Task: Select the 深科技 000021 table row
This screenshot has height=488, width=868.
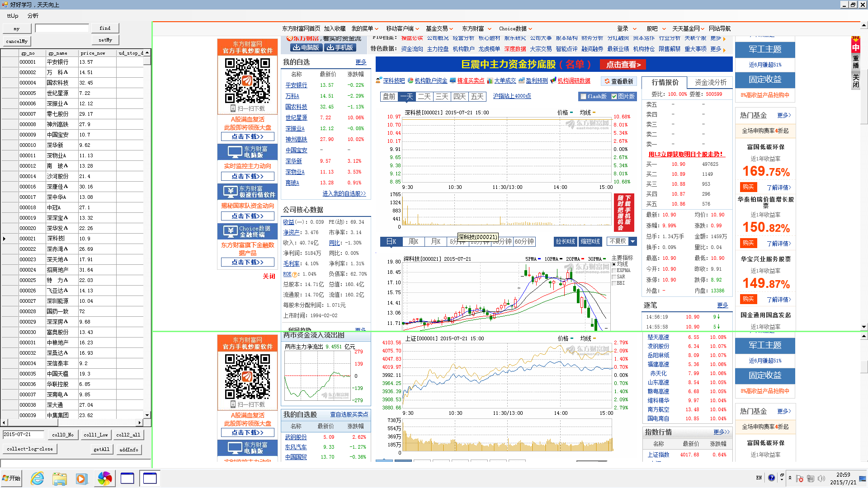Action: click(72, 238)
